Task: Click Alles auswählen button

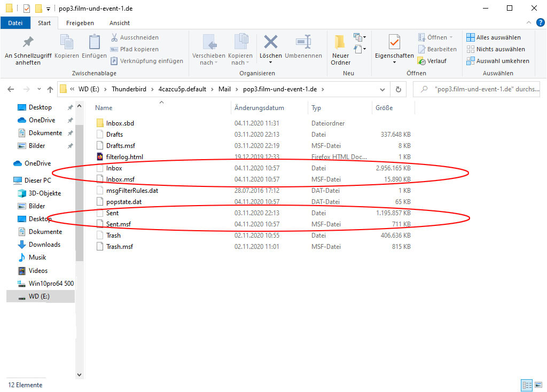Action: click(x=493, y=37)
